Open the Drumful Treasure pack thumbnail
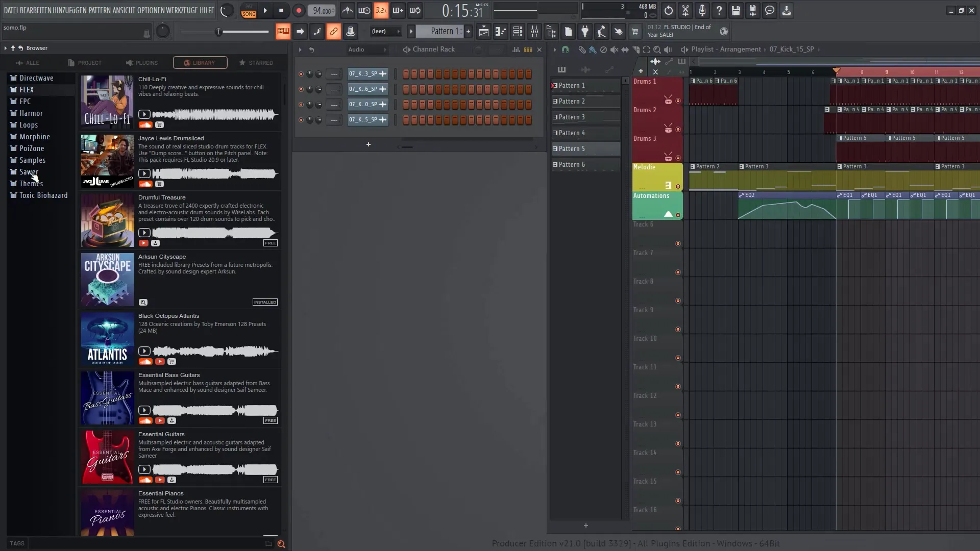980x551 pixels. [x=107, y=220]
